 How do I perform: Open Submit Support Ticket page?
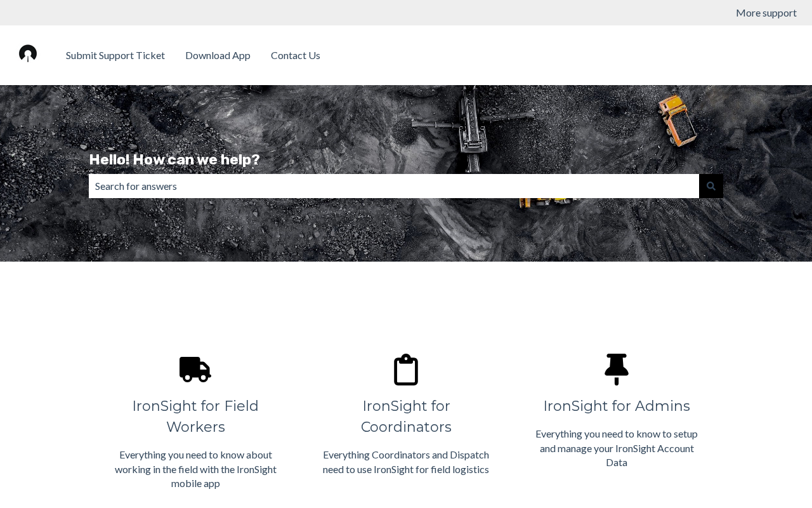point(115,55)
